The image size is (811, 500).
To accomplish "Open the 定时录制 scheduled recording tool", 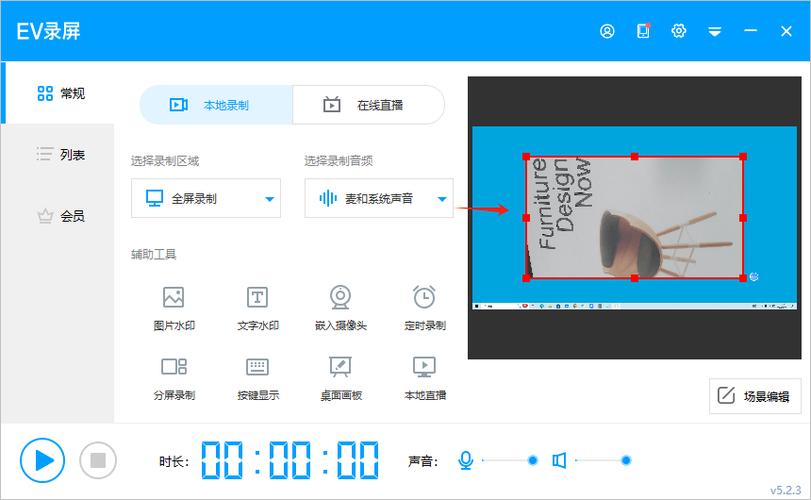I will pyautogui.click(x=424, y=297).
